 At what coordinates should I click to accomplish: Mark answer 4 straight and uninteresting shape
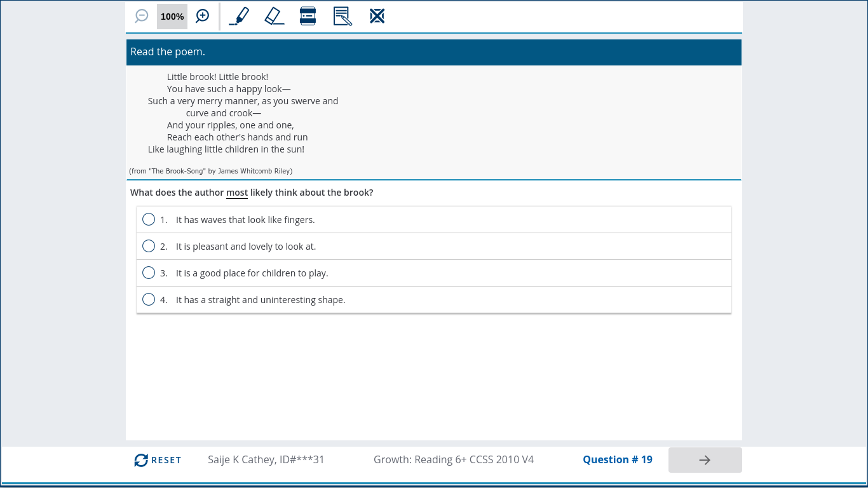coord(434,300)
